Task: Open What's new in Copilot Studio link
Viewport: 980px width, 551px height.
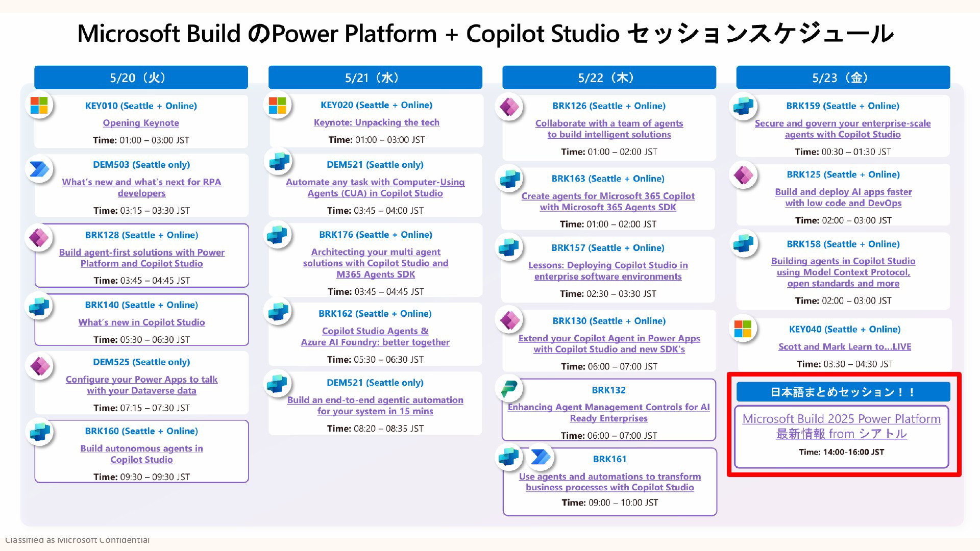Action: [x=141, y=322]
